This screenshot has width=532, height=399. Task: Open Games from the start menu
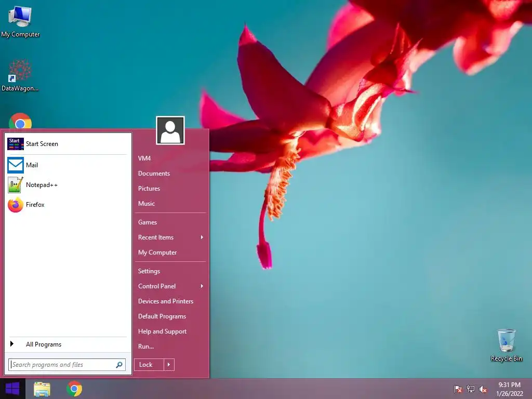[148, 222]
